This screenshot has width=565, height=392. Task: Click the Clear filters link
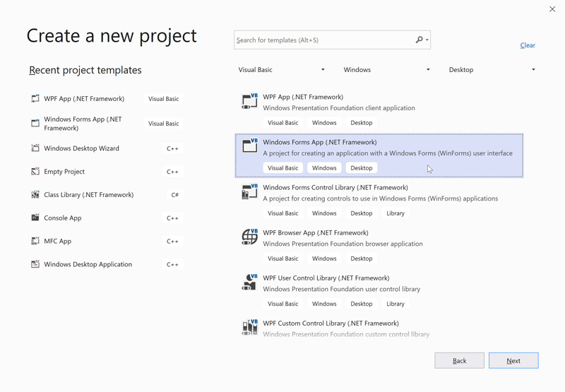528,45
